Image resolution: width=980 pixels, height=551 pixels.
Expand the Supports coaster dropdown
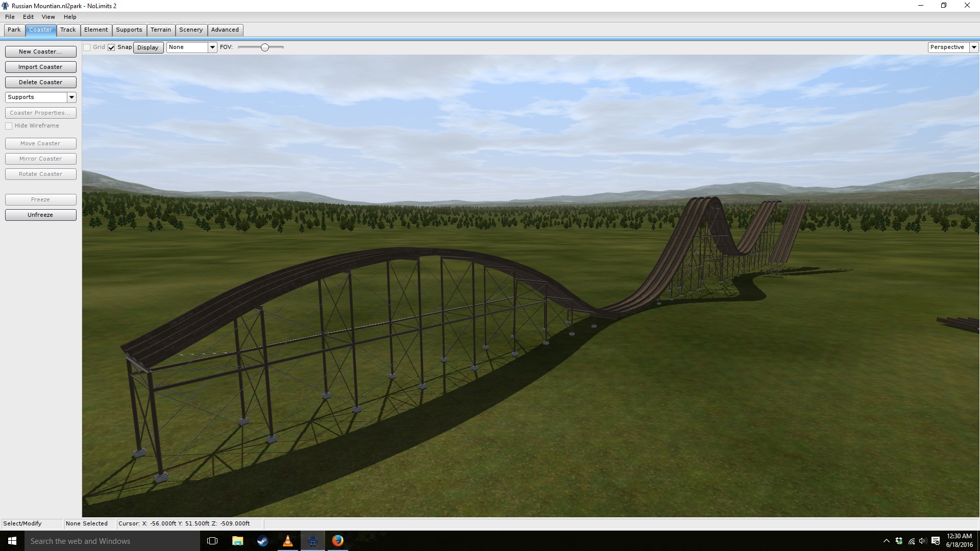tap(71, 97)
